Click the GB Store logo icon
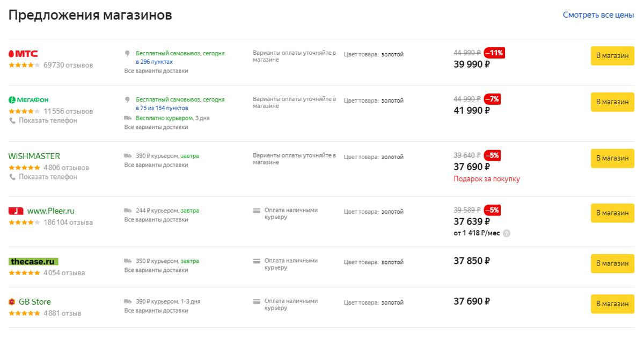This screenshot has width=644, height=338. [x=12, y=302]
